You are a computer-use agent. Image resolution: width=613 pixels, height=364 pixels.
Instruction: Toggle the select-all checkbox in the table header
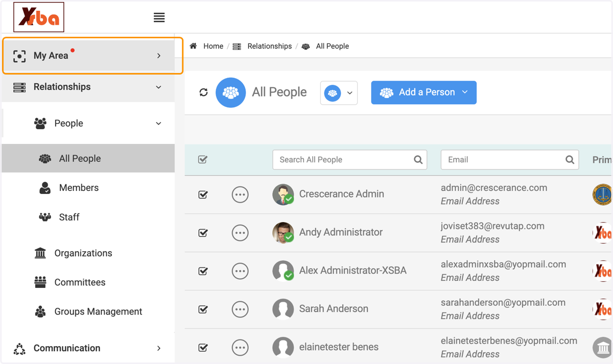[203, 160]
